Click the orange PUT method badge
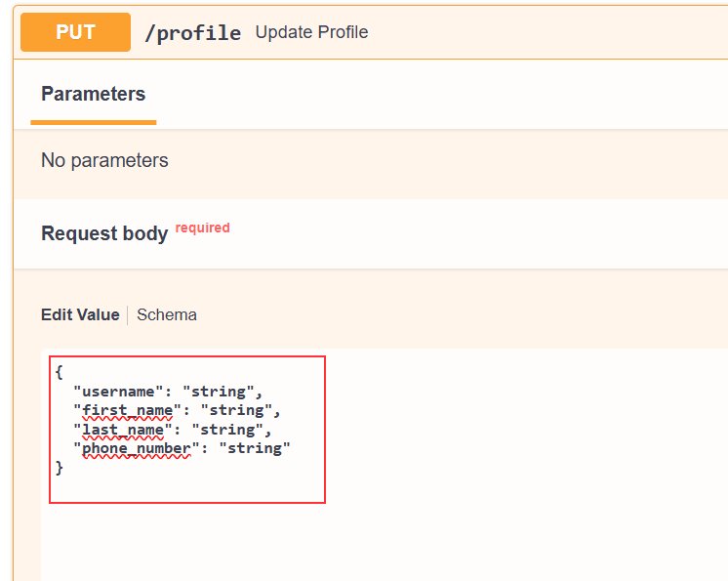728x581 pixels. coord(76,32)
